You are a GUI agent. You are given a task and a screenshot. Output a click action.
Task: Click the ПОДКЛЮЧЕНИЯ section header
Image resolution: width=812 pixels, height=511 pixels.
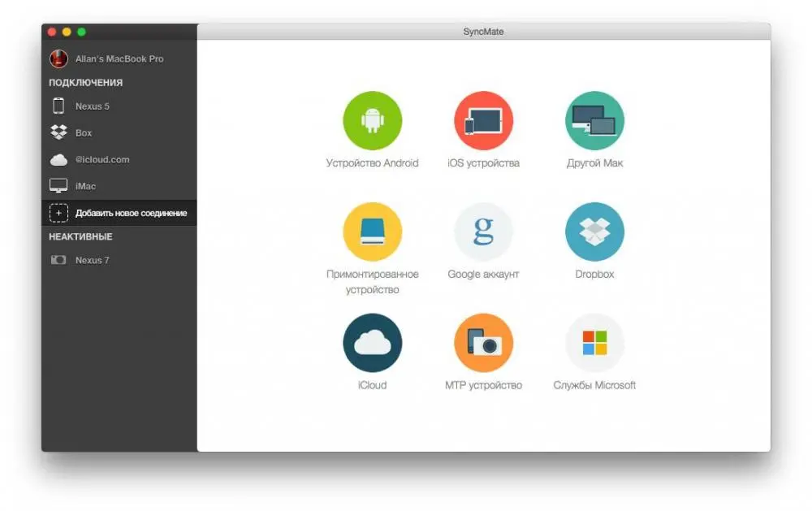pos(86,82)
